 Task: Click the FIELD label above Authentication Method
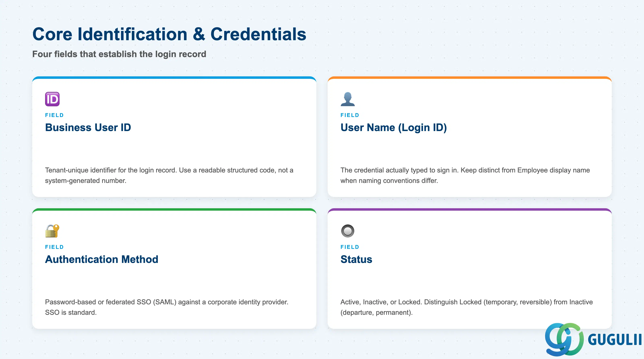[55, 247]
